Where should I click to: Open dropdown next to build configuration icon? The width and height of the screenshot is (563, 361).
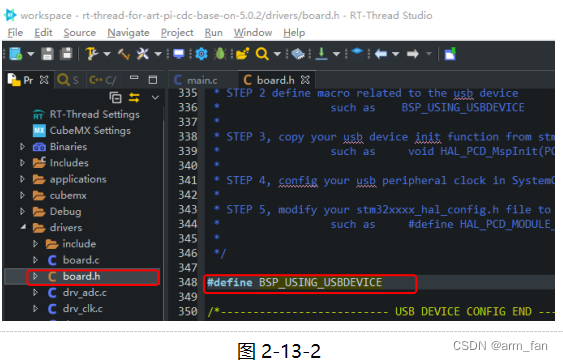(x=107, y=54)
